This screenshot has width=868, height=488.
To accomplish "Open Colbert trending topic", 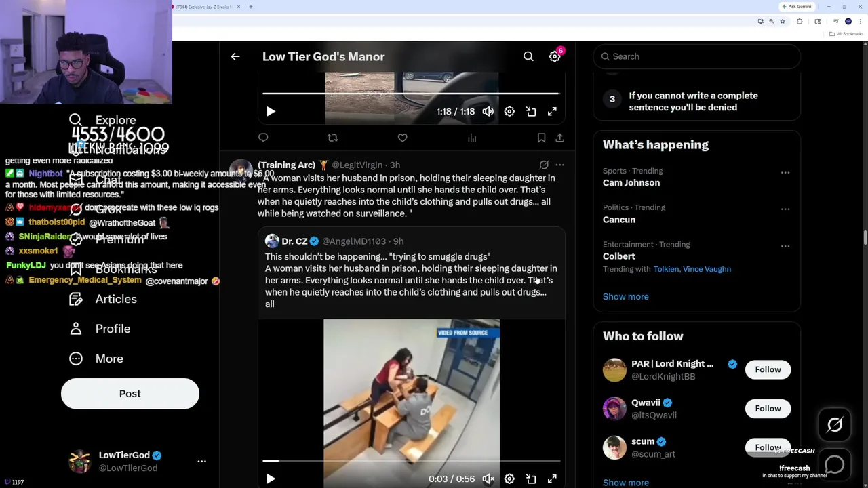I will tap(618, 256).
